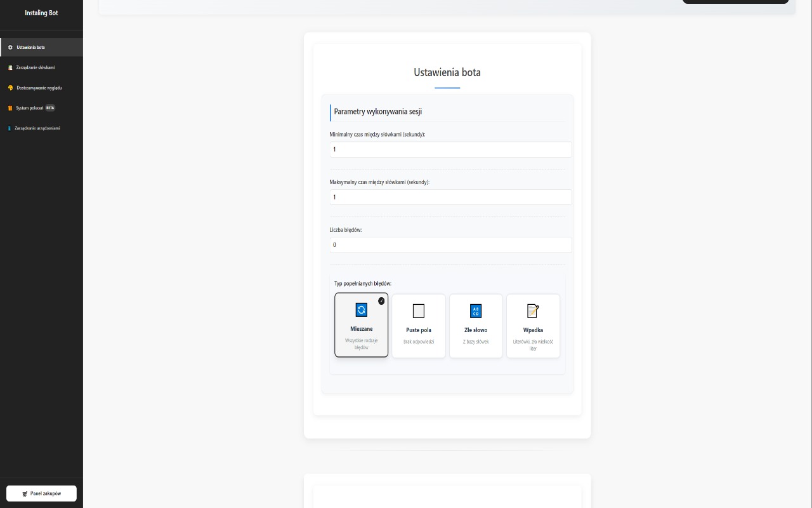Click the Maksymalny czas między słówkami input field
Image resolution: width=812 pixels, height=508 pixels.
click(x=450, y=197)
